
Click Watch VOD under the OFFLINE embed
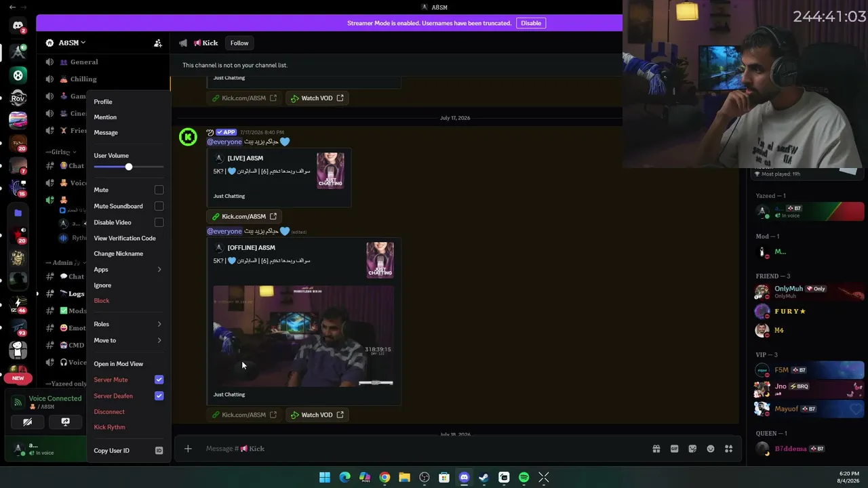pos(317,415)
